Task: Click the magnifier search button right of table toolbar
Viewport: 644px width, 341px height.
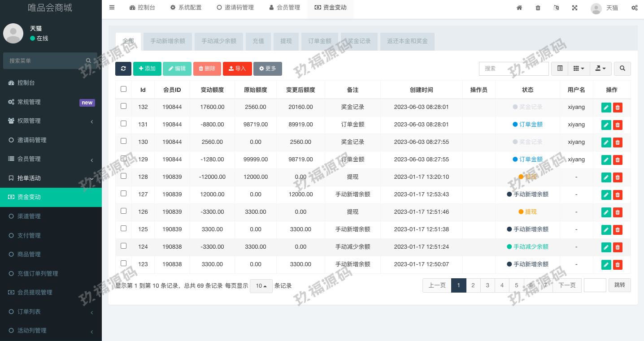Action: 622,69
